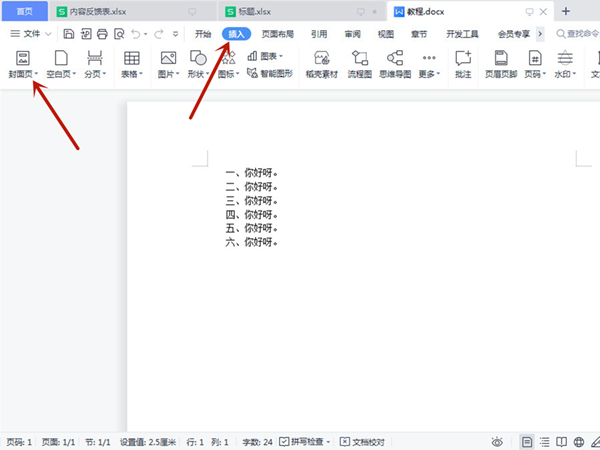The image size is (600, 450).
Task: Insert a table with 表格
Action: click(132, 64)
